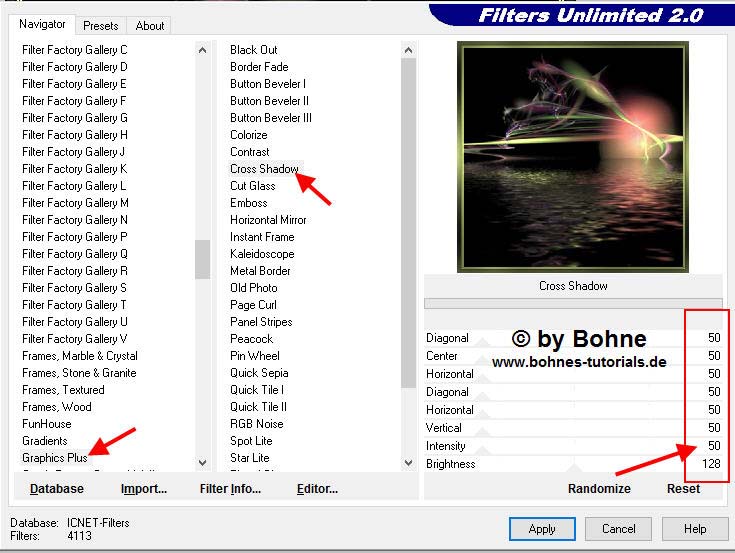Choose Frames, Marble & Crystal category
This screenshot has width=735, height=553.
pyautogui.click(x=80, y=356)
